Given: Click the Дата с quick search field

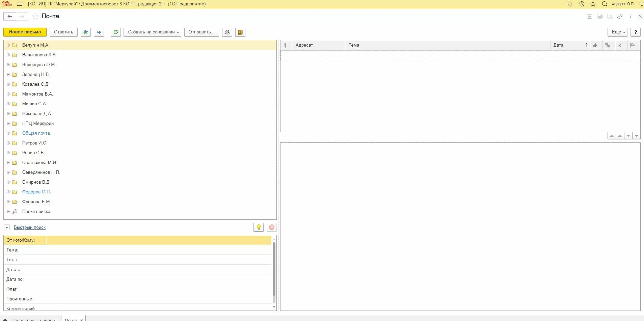Looking at the screenshot, I should click(159, 270).
